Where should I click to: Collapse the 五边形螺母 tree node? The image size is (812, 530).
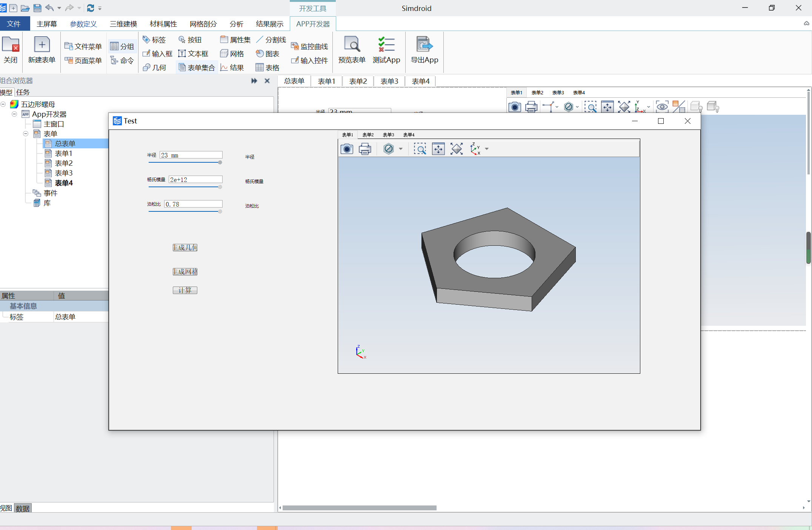[3, 104]
